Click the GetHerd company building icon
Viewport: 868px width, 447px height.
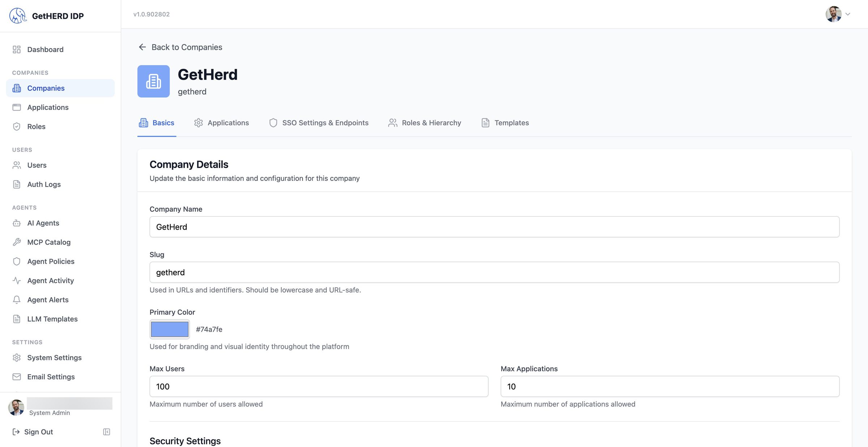153,81
